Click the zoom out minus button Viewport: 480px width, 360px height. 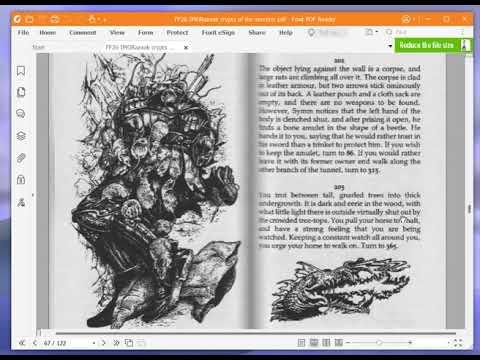[x=348, y=342]
